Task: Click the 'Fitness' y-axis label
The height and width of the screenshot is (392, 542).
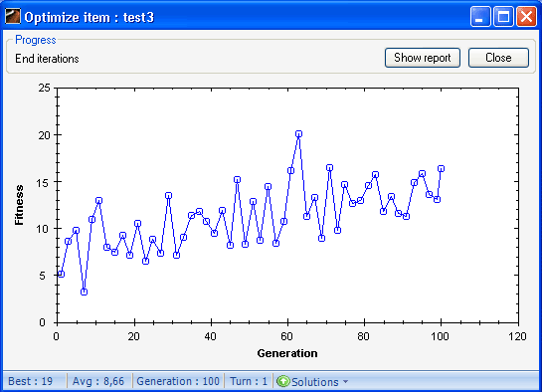Action: (19, 205)
